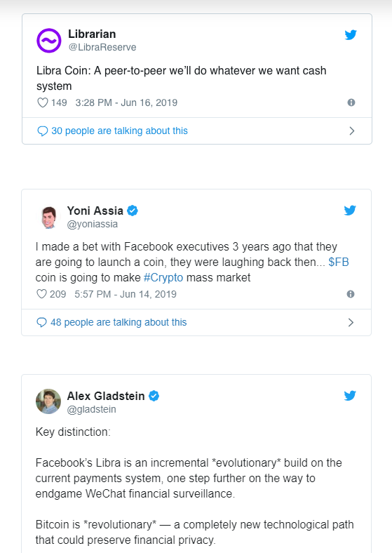Follow the $FB cashtag link

click(339, 262)
